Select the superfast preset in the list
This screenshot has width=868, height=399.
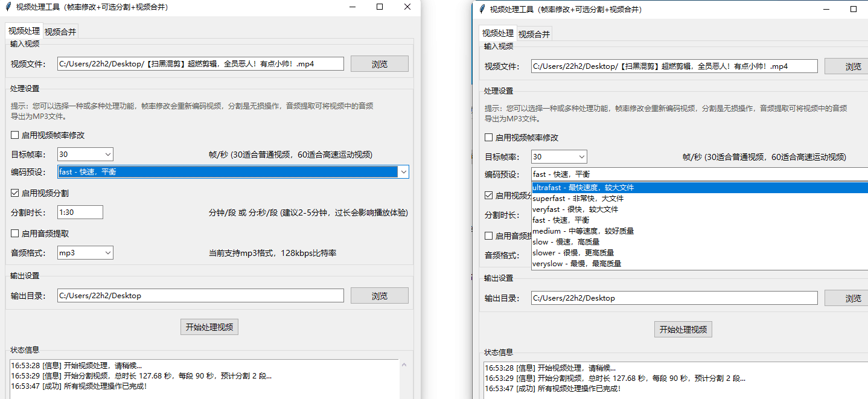click(578, 199)
